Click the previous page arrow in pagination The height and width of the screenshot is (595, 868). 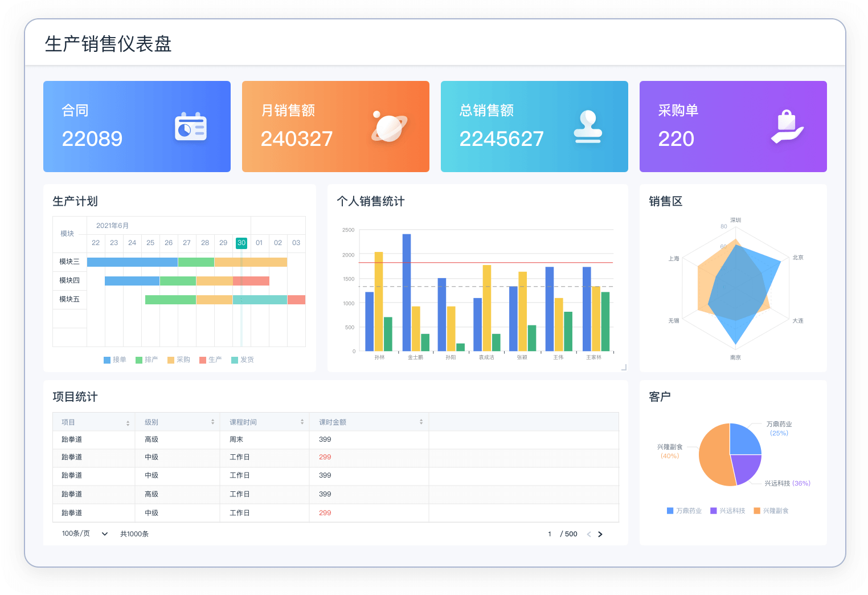(588, 534)
